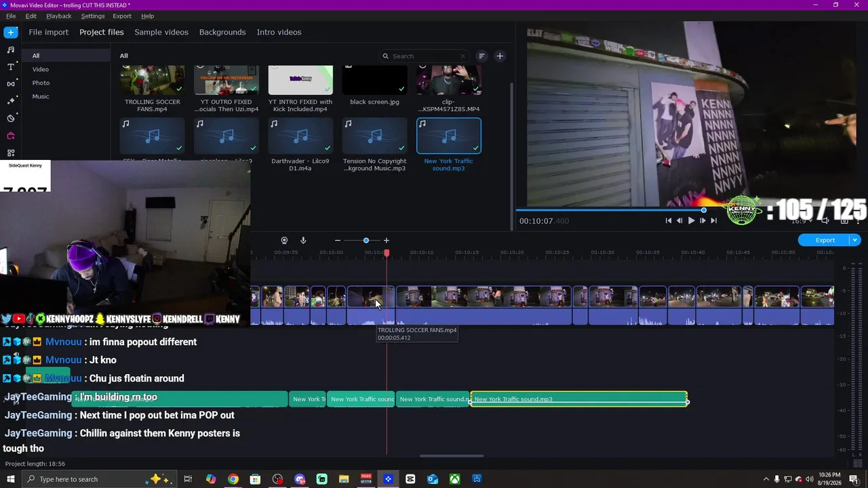Open the Effects sparkle sidebar icon
Viewport: 868px width, 488px height.
pos(11,101)
